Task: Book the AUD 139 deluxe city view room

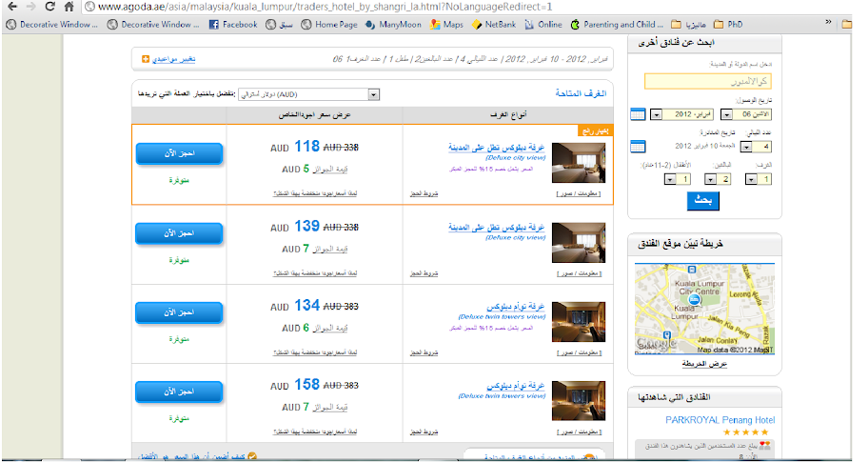Action: coord(179,233)
